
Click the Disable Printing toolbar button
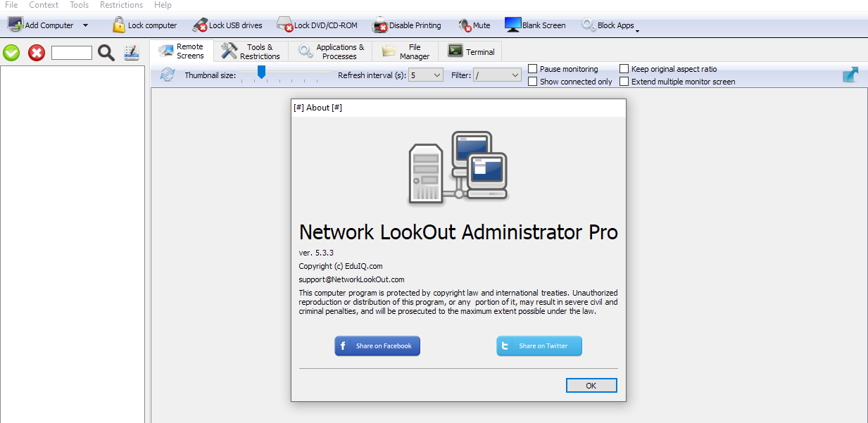407,25
